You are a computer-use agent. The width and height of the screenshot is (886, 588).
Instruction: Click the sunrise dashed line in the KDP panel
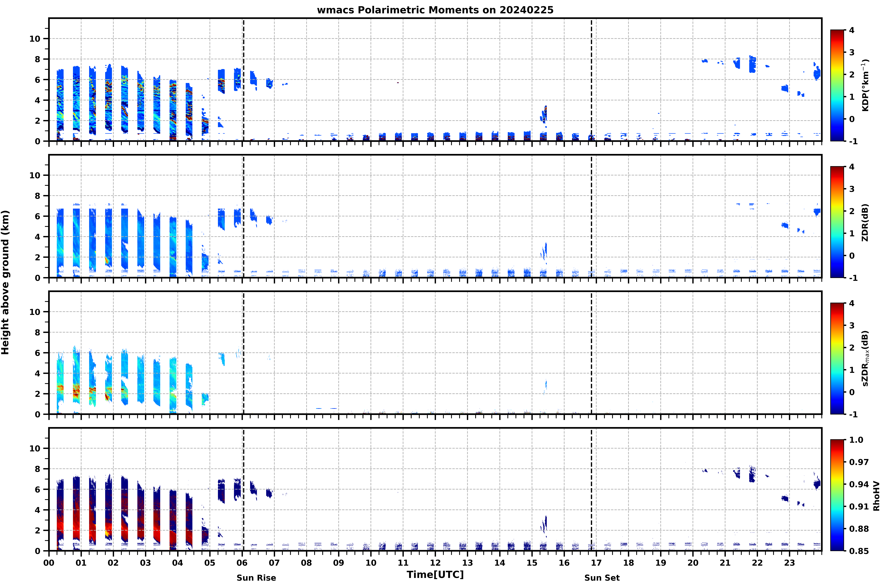(243, 79)
